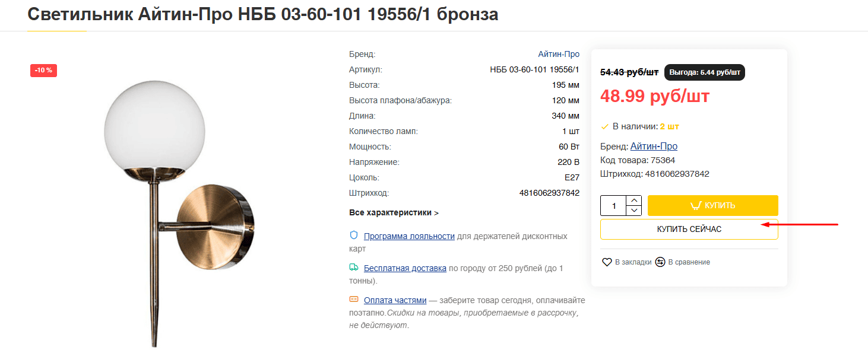868x350 pixels.
Task: Click the Выгода: 5.44 руб/шт black badge
Action: coord(705,72)
